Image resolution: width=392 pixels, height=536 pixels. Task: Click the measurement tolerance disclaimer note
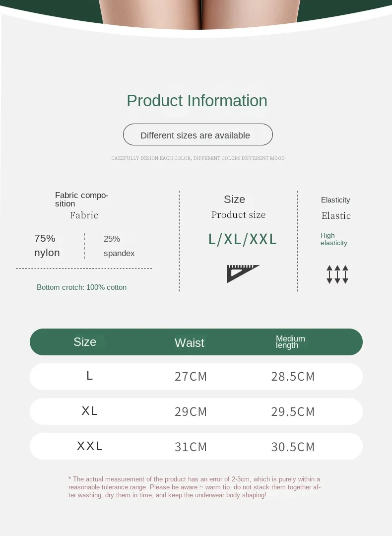(195, 487)
